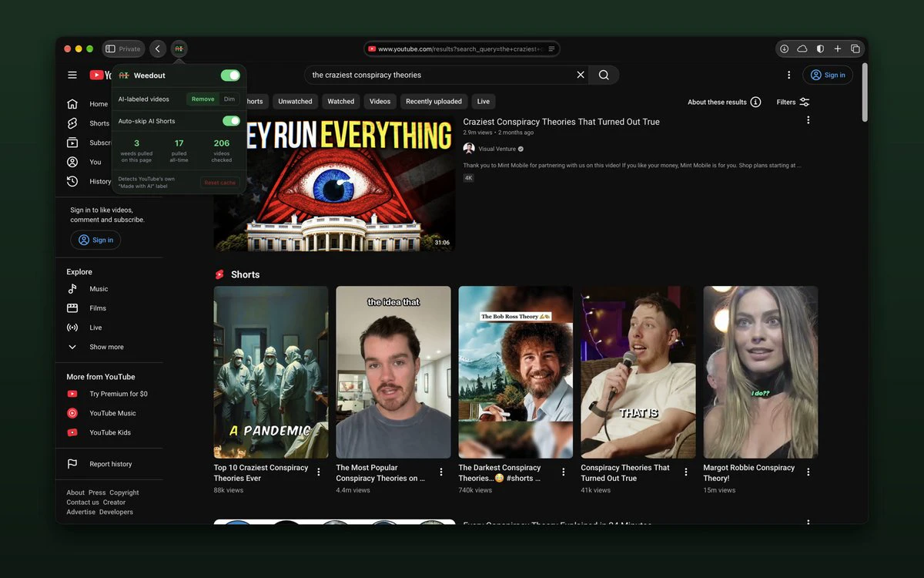This screenshot has width=924, height=578.
Task: Open a new tab with the plus icon
Action: (x=838, y=49)
